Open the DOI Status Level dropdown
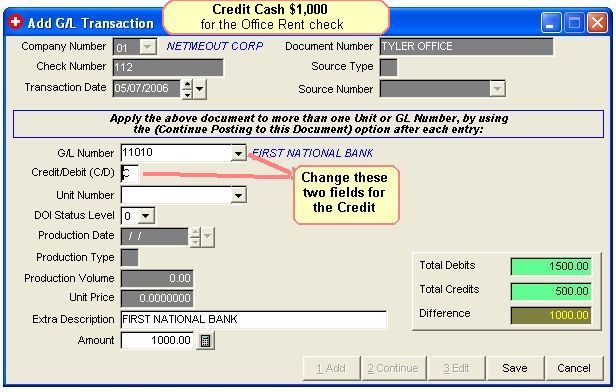Viewport: 616px width, 392px height. [146, 216]
